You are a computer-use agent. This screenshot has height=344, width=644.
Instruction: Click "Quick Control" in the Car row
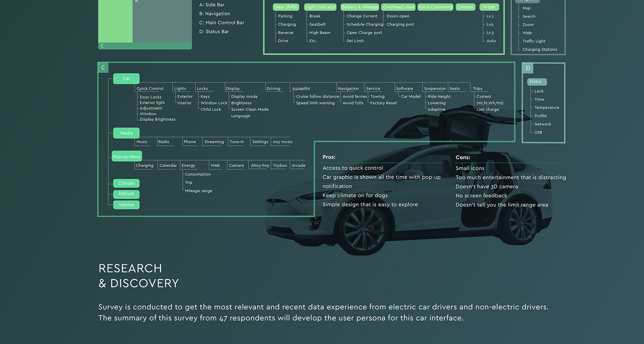coord(150,88)
